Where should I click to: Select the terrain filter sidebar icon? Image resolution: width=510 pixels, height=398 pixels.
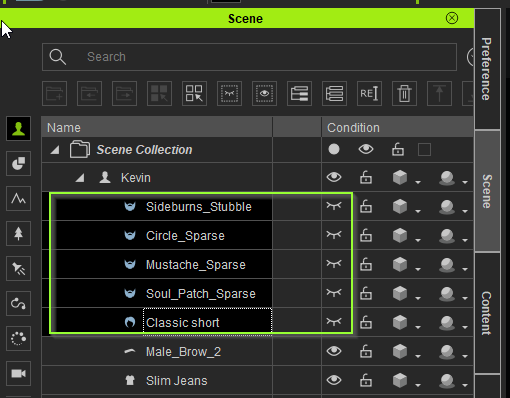pos(18,198)
